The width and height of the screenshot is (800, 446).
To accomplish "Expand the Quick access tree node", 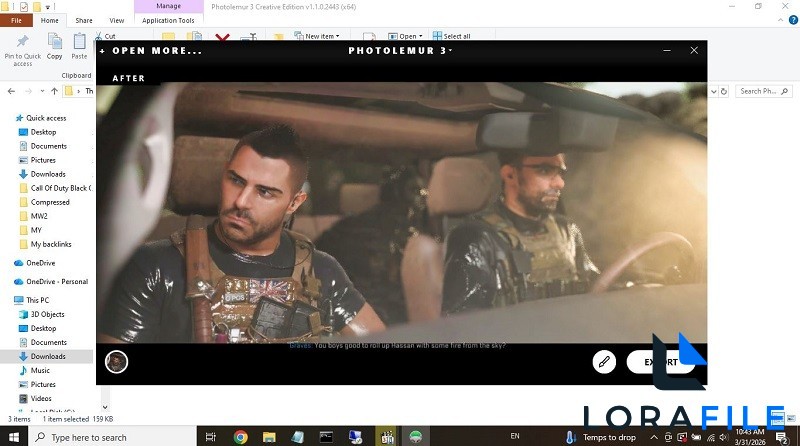I will click(x=8, y=118).
